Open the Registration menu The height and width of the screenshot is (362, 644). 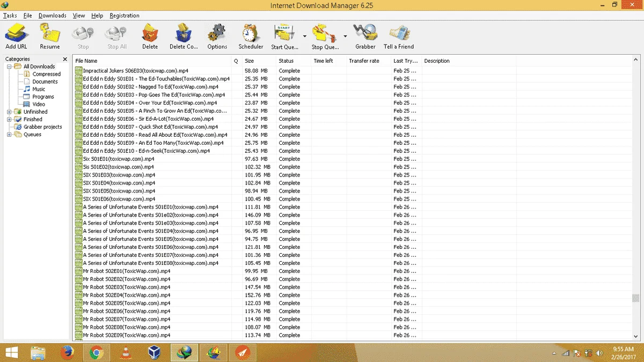pyautogui.click(x=125, y=16)
